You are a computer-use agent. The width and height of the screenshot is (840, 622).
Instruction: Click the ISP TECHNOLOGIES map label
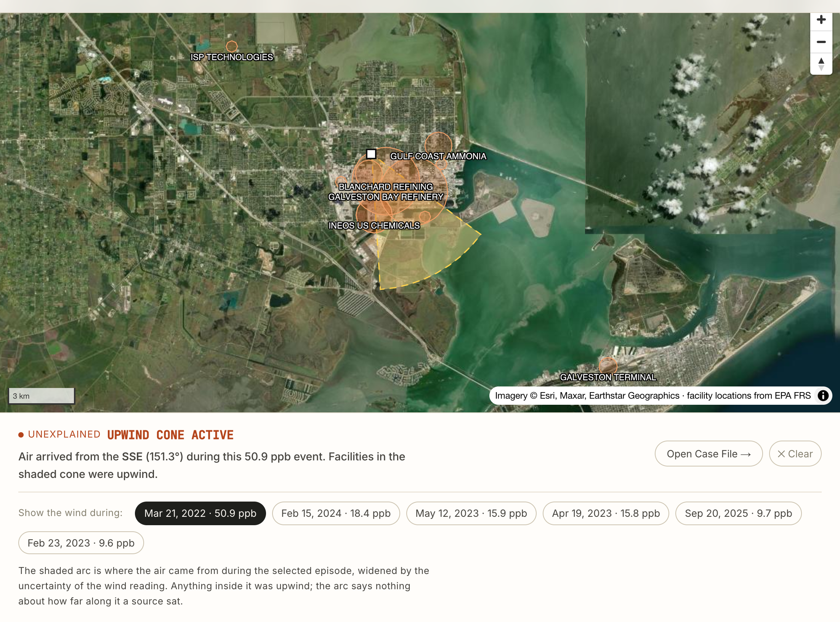(232, 57)
